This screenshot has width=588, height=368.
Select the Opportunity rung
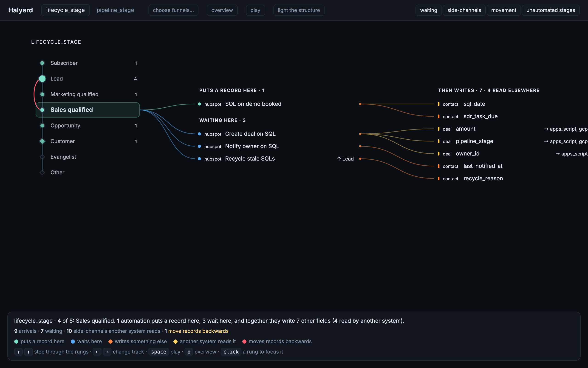[88, 126]
